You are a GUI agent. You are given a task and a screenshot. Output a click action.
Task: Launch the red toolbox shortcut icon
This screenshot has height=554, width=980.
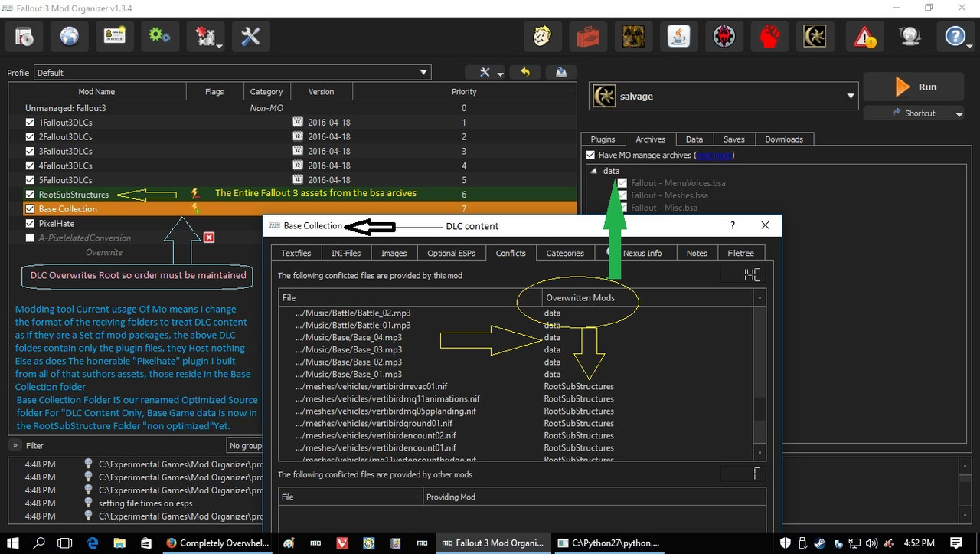[x=588, y=36]
